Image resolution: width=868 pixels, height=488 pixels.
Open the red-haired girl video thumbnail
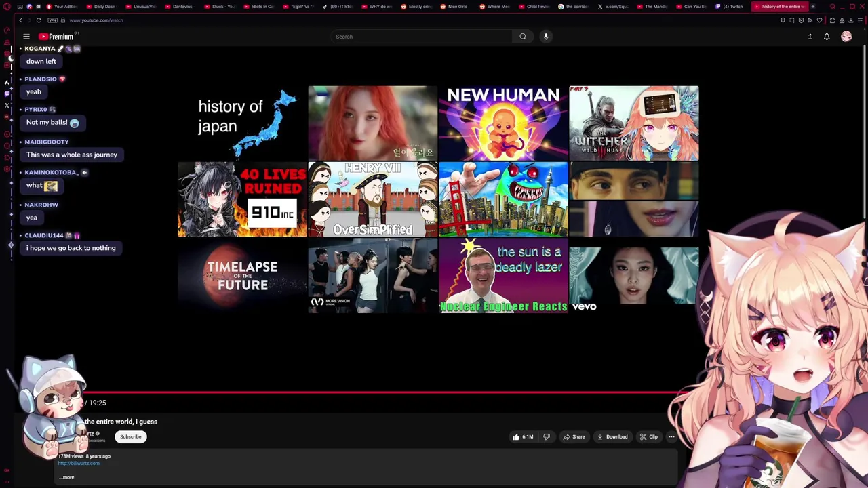[373, 123]
